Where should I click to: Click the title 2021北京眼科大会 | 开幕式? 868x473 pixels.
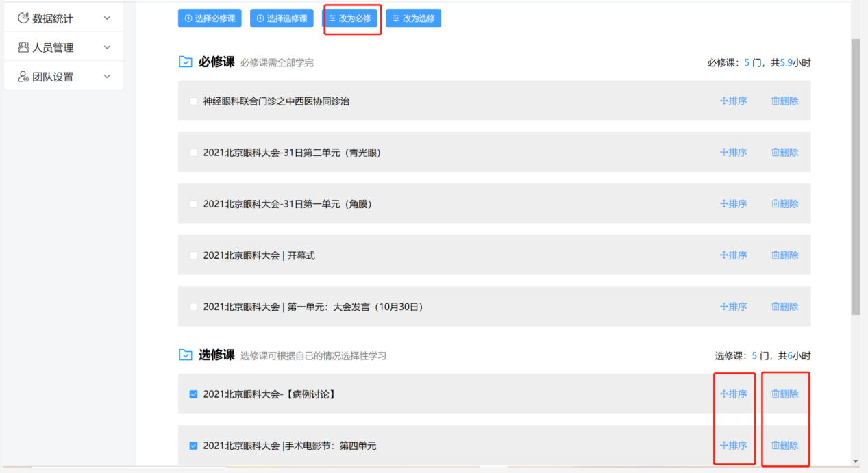coord(259,255)
